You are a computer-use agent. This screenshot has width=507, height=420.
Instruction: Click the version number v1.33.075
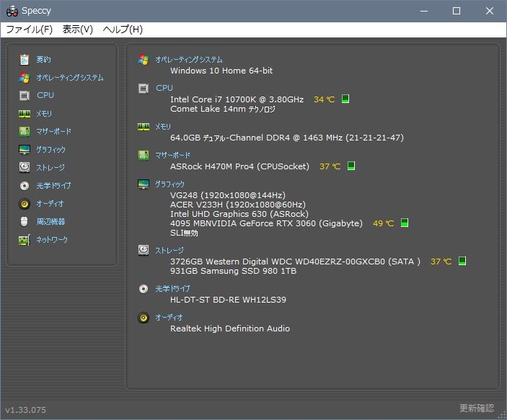pyautogui.click(x=25, y=410)
